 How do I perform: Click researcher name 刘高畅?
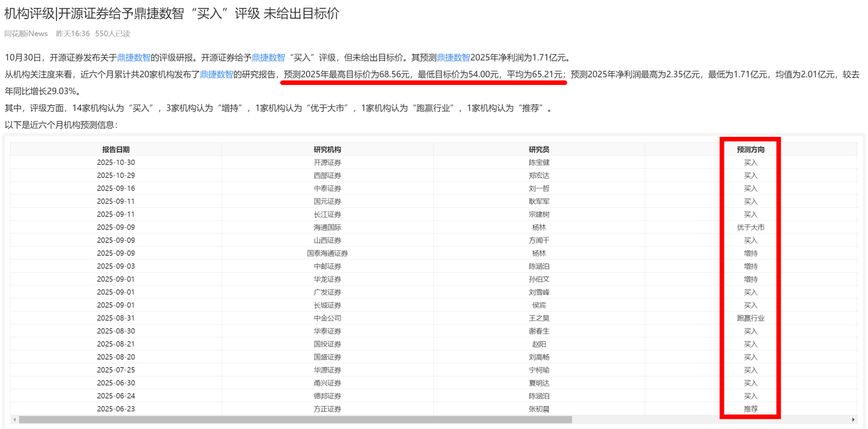pyautogui.click(x=539, y=357)
